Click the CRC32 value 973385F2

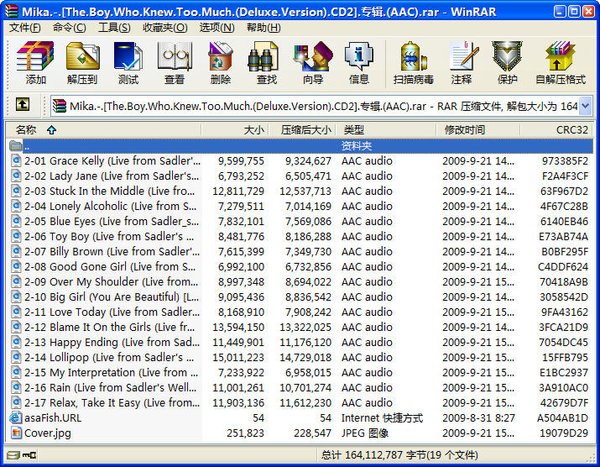564,161
